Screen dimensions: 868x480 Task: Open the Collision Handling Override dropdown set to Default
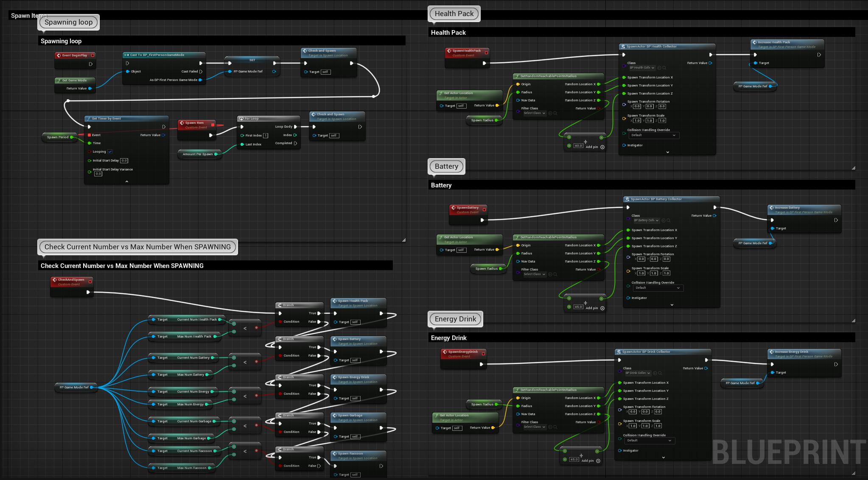point(653,135)
